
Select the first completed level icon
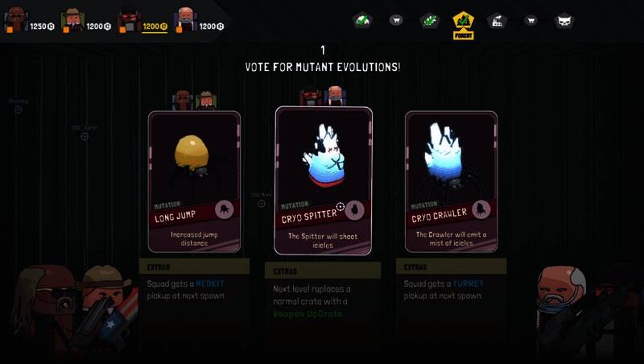point(363,20)
